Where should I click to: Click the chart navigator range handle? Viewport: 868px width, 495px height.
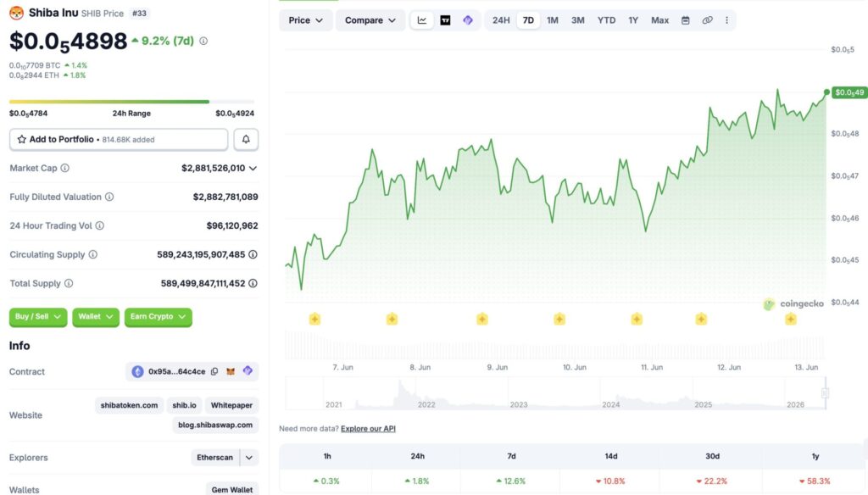pos(825,393)
